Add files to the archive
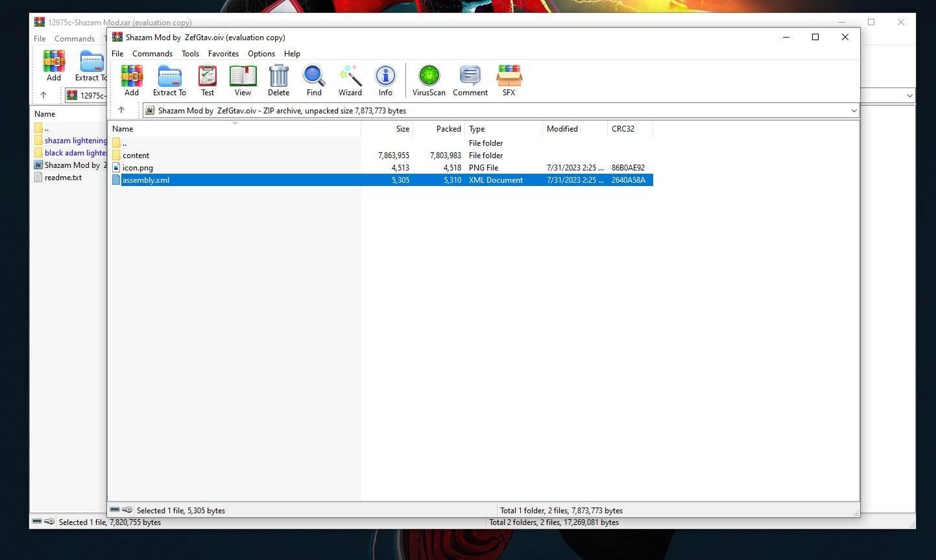 click(x=132, y=78)
